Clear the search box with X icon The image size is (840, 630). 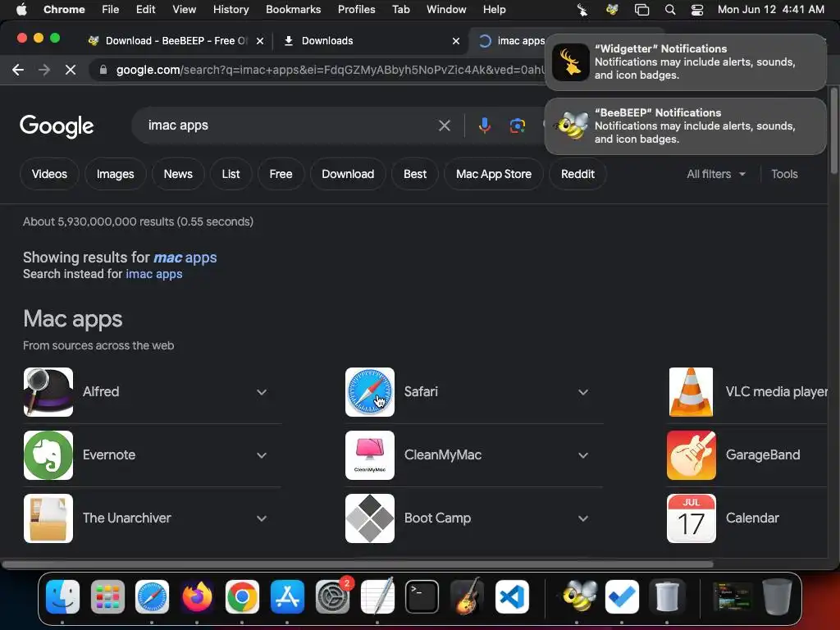click(x=444, y=126)
